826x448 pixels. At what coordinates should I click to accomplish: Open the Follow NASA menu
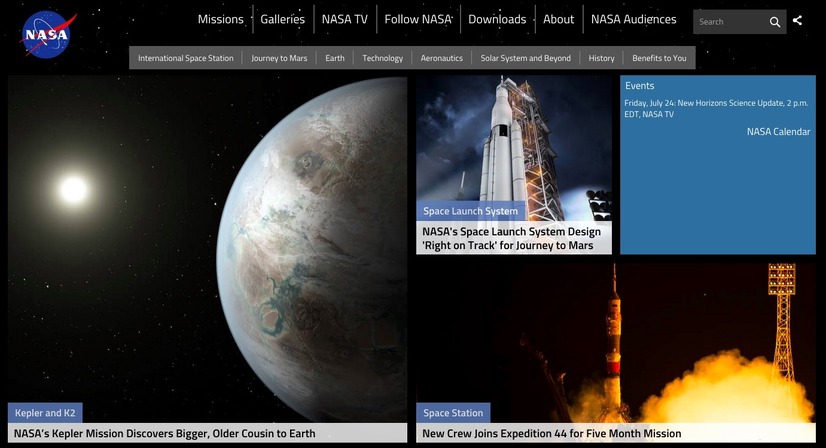[418, 20]
